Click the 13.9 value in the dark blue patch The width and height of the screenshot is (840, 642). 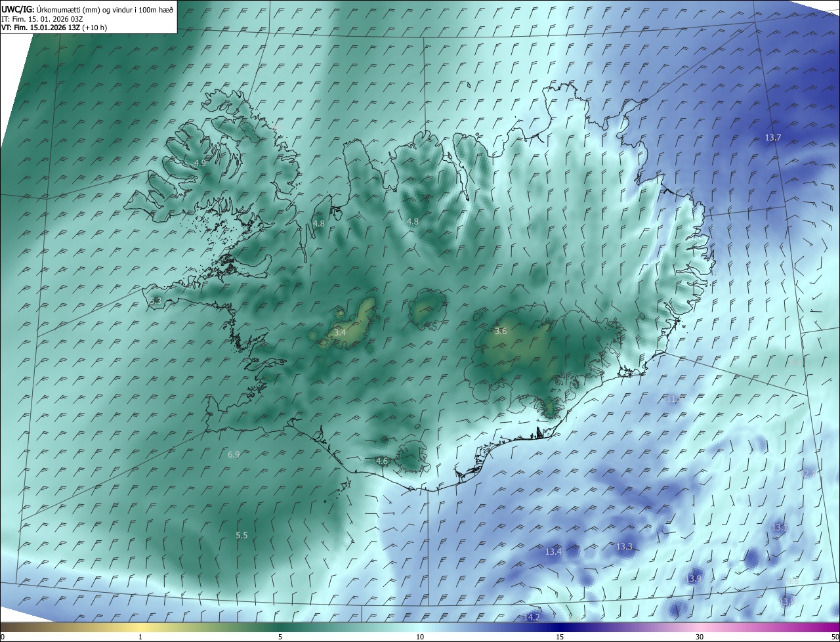coord(694,578)
